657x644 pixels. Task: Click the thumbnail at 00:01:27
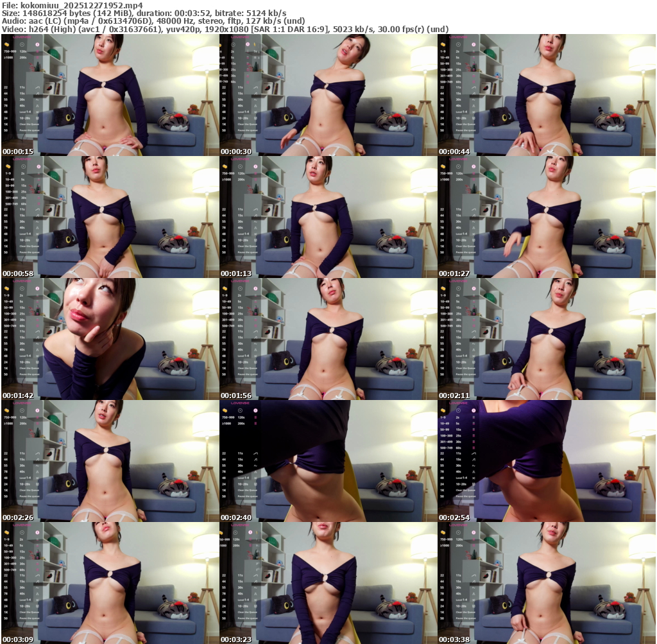tap(546, 216)
